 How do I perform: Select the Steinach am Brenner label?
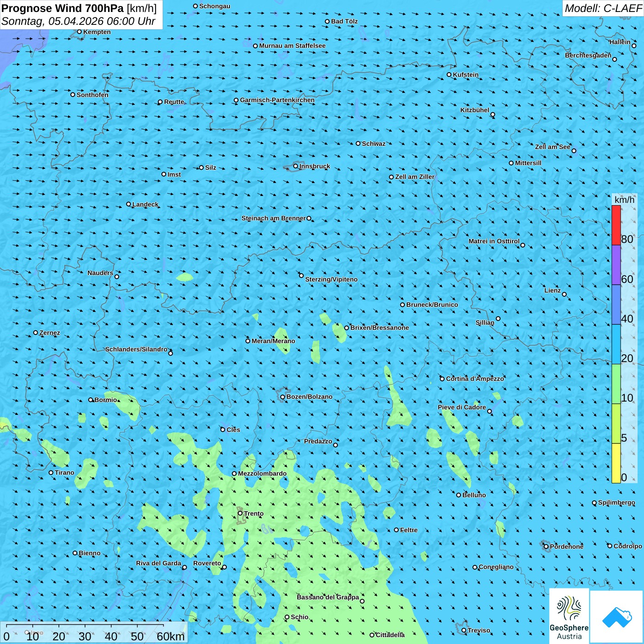click(274, 218)
